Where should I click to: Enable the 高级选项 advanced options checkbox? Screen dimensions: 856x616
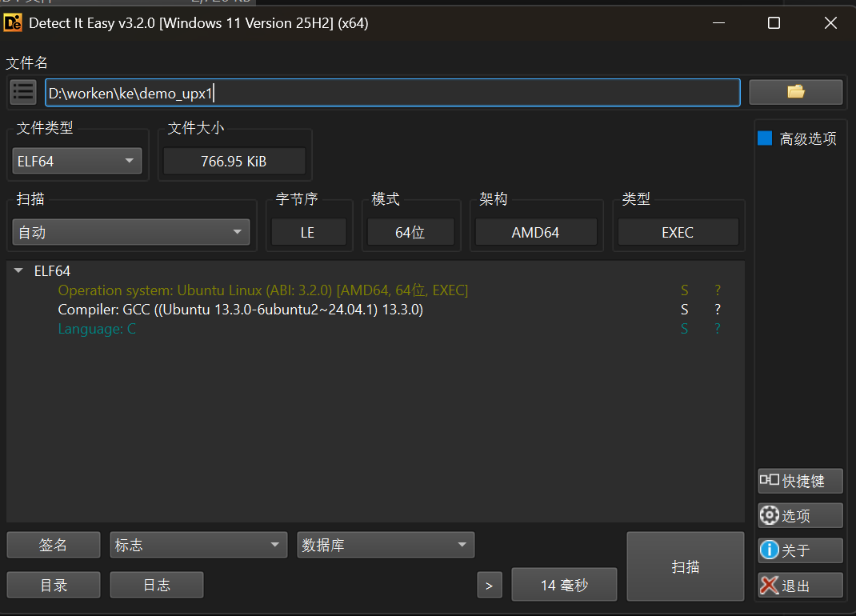click(765, 138)
